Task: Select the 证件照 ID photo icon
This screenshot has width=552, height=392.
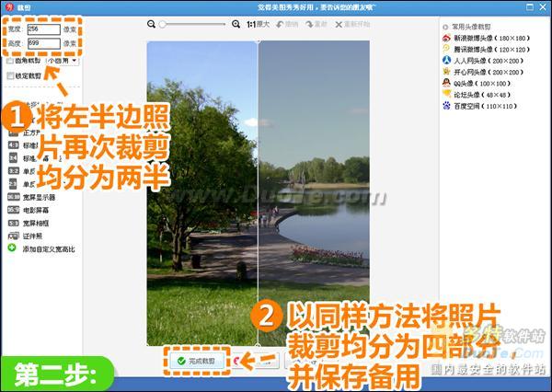Action: (x=14, y=236)
